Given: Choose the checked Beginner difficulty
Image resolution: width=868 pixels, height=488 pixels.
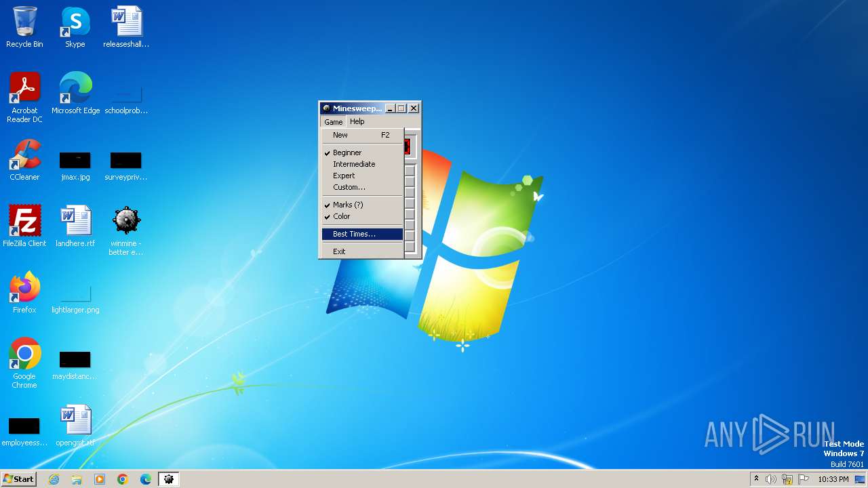Looking at the screenshot, I should [x=362, y=152].
